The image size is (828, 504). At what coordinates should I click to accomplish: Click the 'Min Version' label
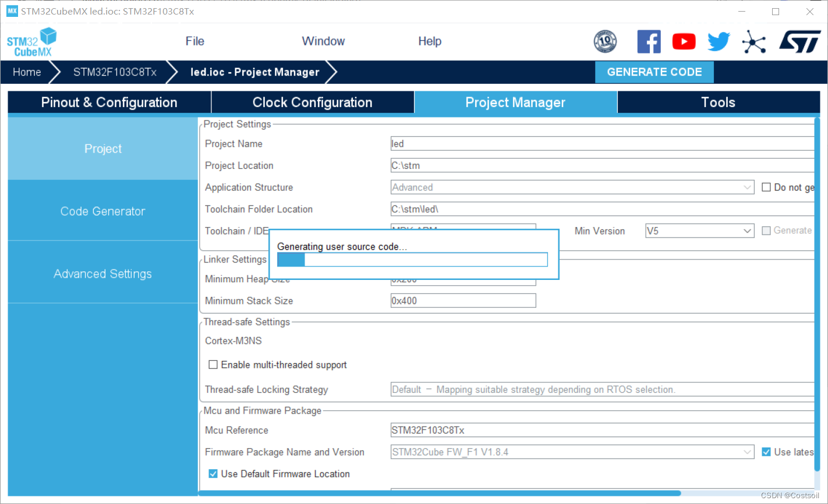[600, 231]
